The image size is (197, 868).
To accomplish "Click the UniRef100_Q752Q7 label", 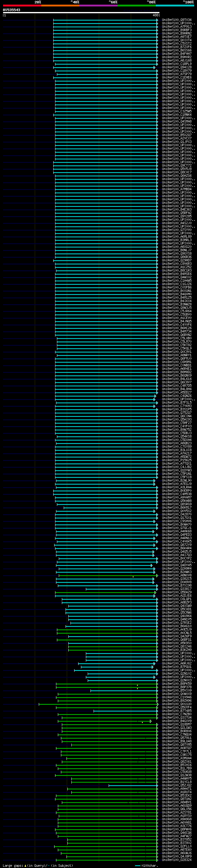I will [x=177, y=413].
